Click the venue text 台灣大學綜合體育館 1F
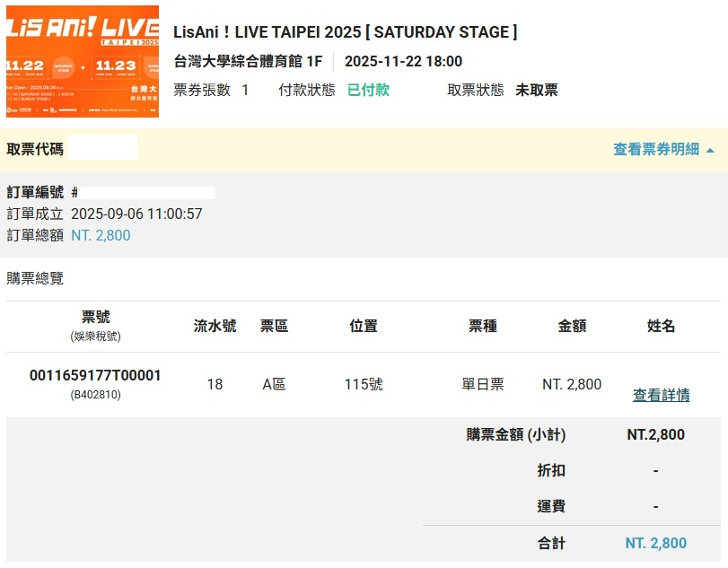728x568 pixels. (x=248, y=61)
